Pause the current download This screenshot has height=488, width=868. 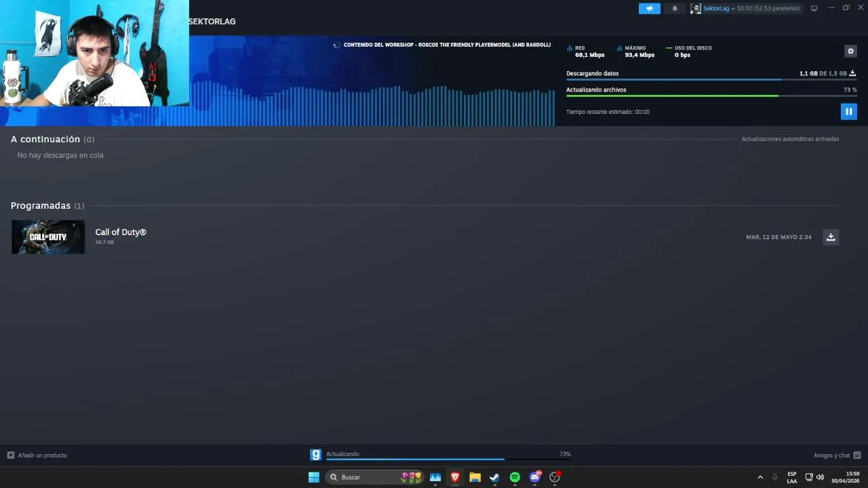848,111
